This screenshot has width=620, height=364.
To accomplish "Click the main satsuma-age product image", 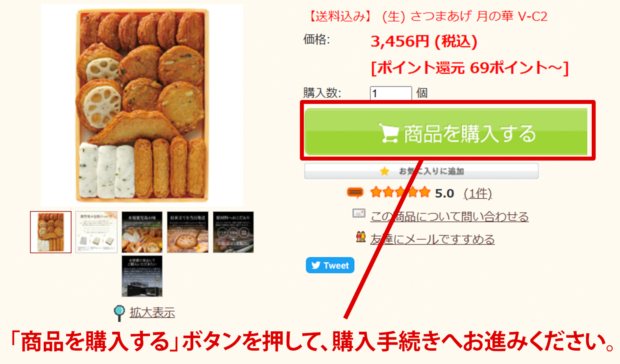I will pyautogui.click(x=142, y=105).
